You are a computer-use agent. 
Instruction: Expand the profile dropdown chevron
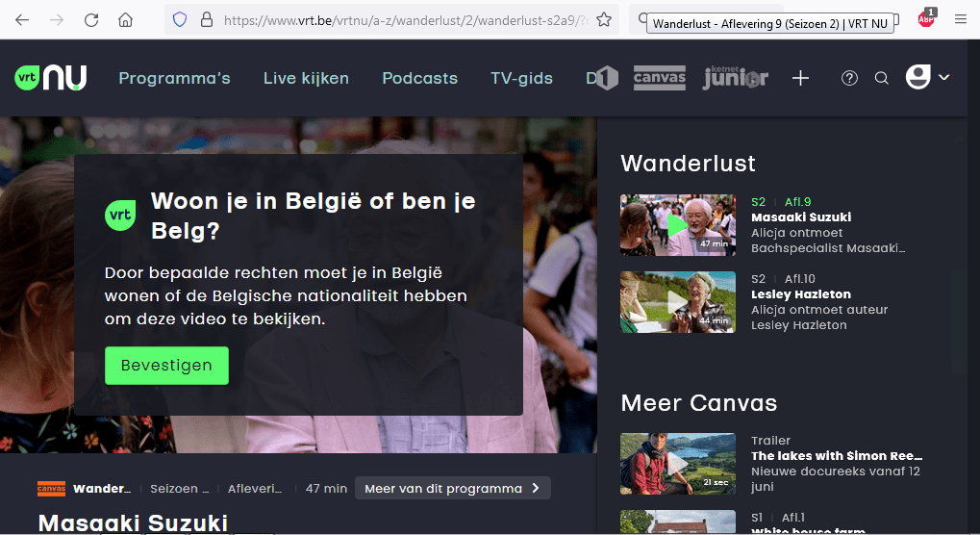(x=943, y=78)
